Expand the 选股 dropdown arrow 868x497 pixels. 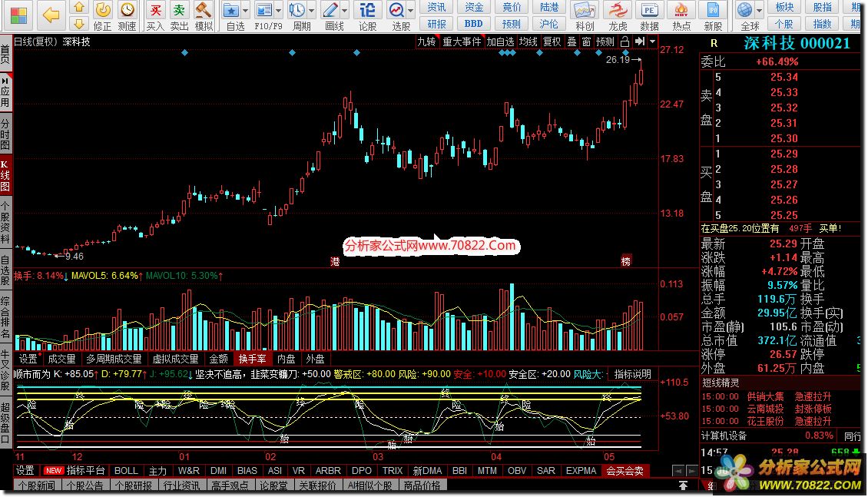point(411,11)
